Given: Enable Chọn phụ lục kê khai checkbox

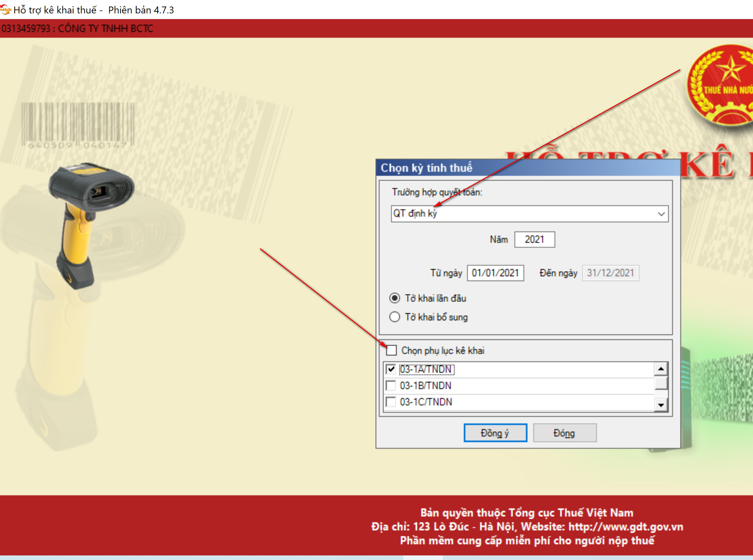Looking at the screenshot, I should pyautogui.click(x=392, y=350).
